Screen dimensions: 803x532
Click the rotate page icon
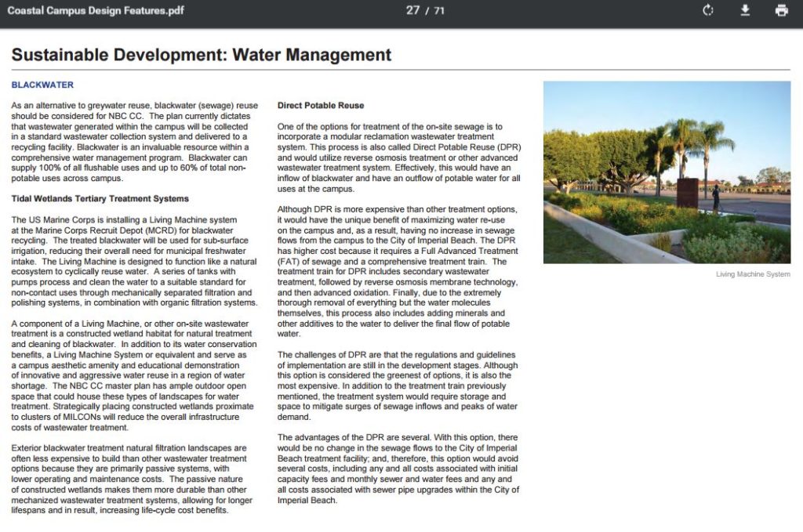[708, 10]
